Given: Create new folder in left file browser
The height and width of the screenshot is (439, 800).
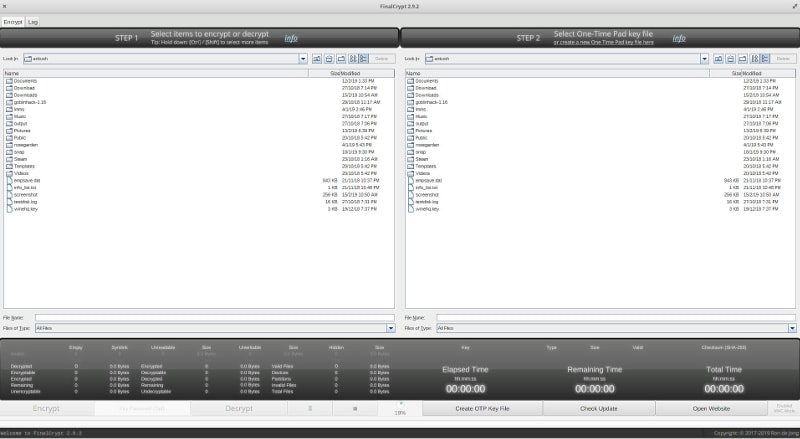Looking at the screenshot, I should tap(341, 59).
